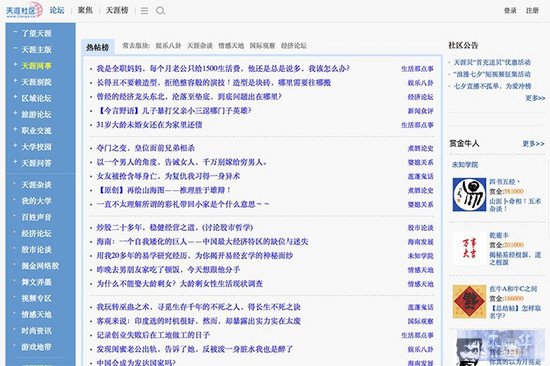Click 更多>> under 社区公告
This screenshot has width=550, height=366.
point(535,98)
